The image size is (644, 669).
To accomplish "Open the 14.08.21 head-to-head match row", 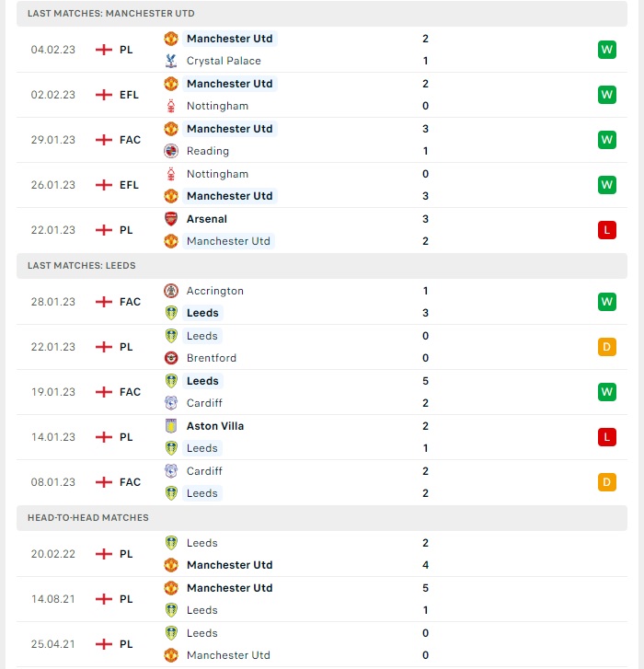I will 322,599.
